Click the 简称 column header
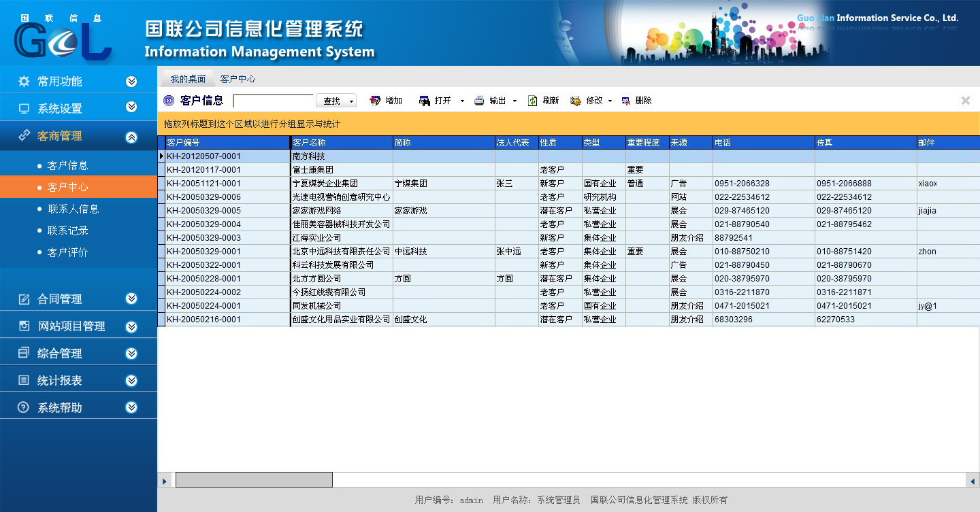Screen dimensions: 980x512 click(444, 143)
